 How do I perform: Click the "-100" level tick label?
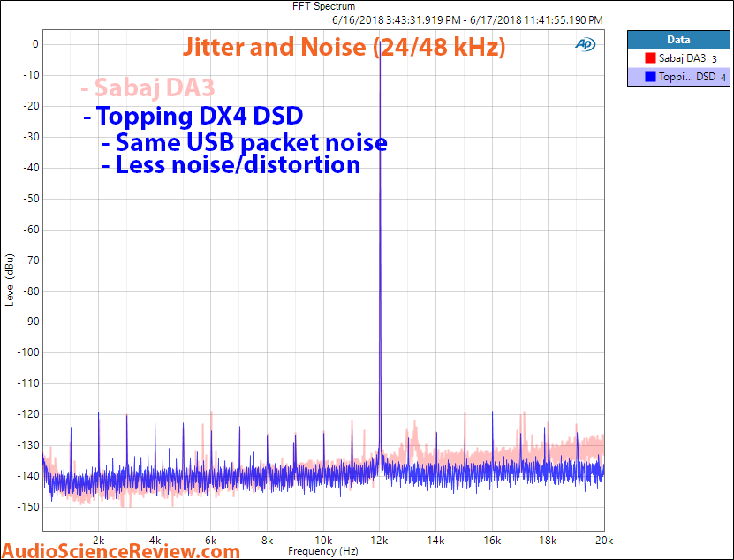coord(28,352)
